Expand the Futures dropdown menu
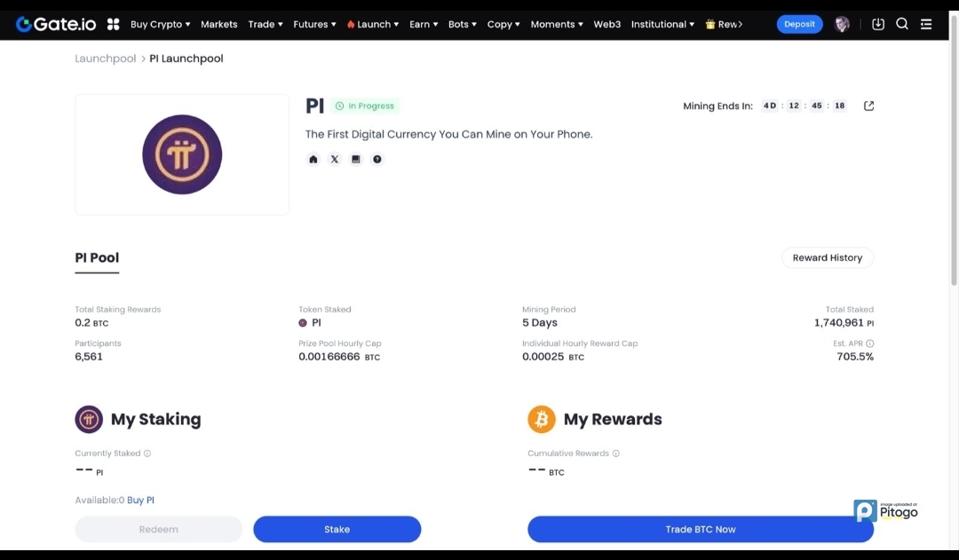Image resolution: width=959 pixels, height=560 pixels. coord(314,24)
